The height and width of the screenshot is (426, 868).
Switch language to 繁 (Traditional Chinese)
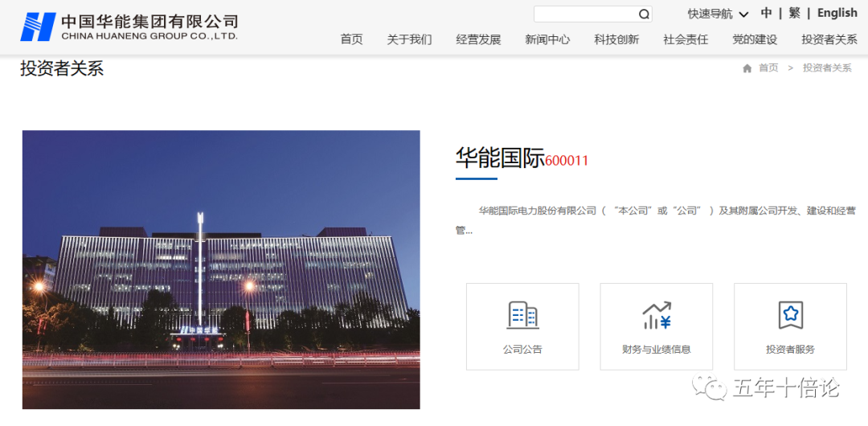[794, 13]
